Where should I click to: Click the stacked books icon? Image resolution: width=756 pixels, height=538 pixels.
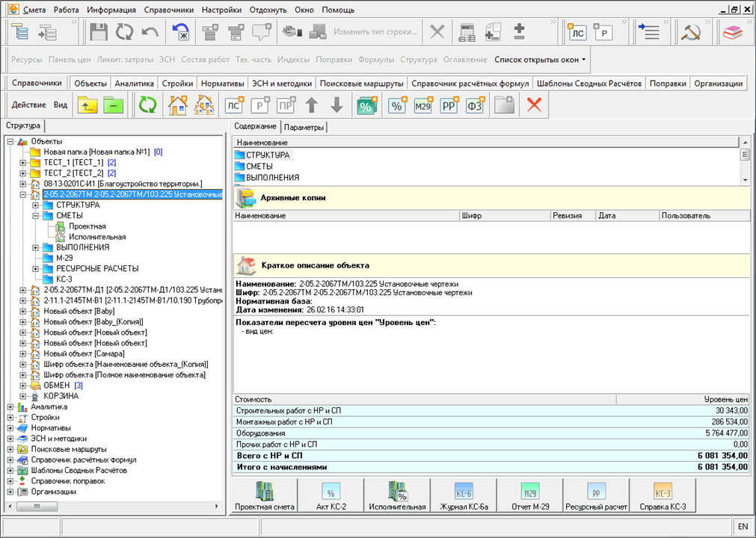tap(732, 32)
